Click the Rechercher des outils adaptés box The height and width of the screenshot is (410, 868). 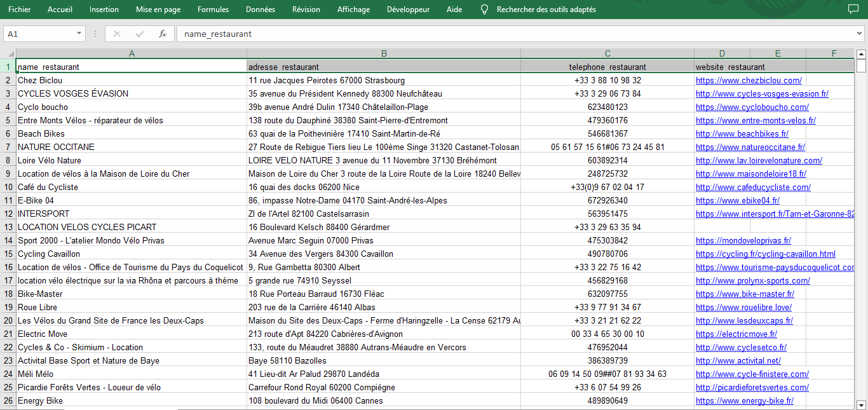546,10
